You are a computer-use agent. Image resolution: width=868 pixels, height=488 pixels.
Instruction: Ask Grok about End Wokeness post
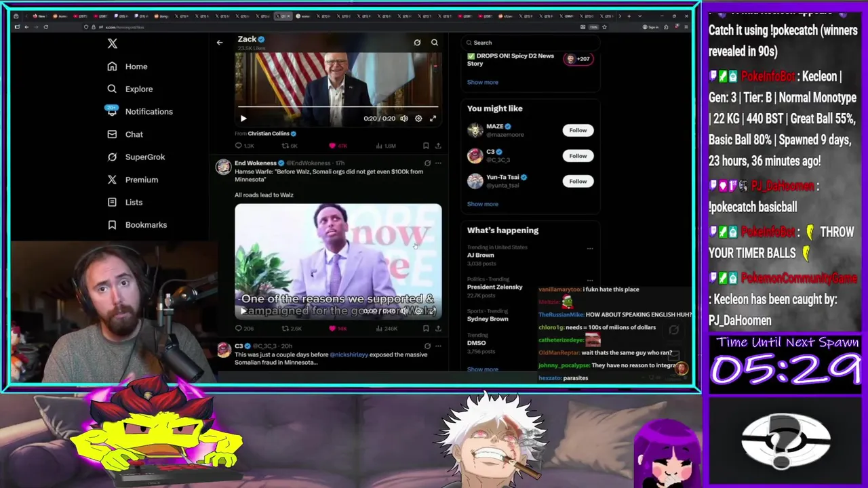427,163
